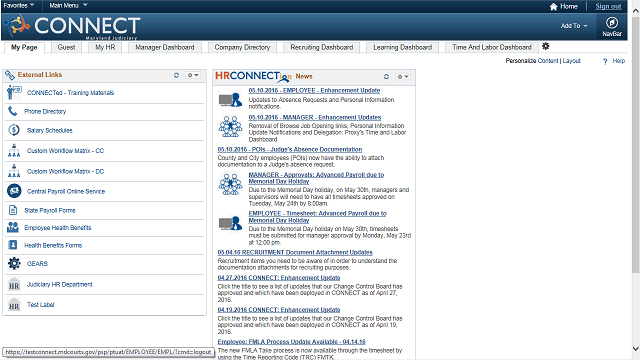Open the Employee Health Benefits link
640x360 pixels.
pos(58,228)
